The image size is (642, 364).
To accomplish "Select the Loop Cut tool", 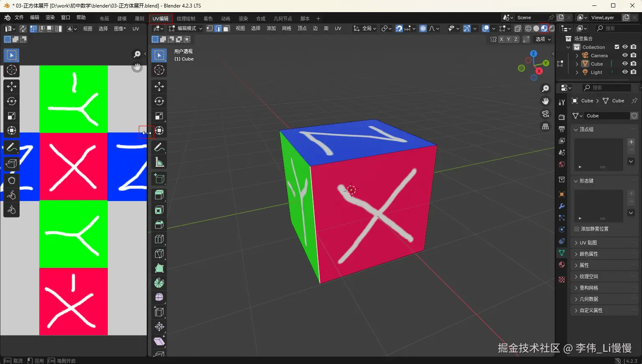I will point(159,239).
